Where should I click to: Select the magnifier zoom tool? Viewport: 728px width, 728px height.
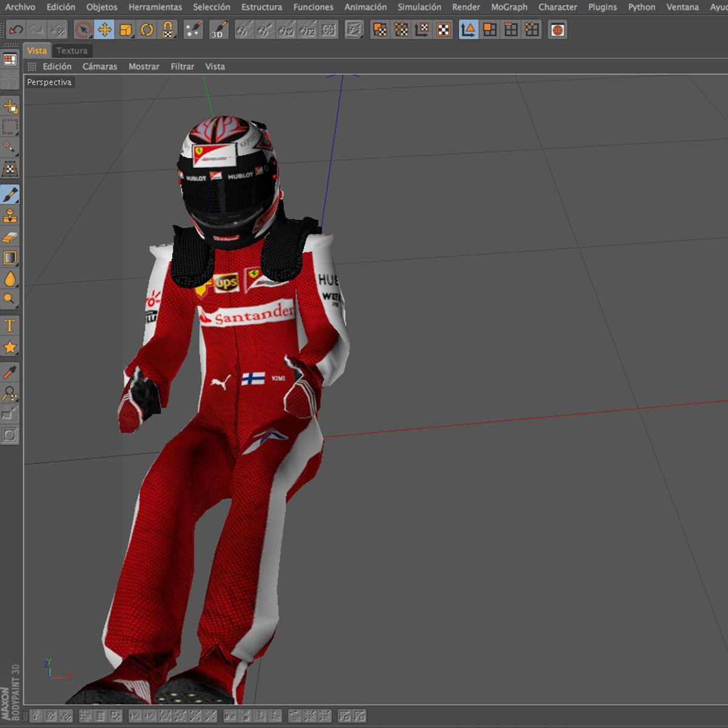pos(10,394)
